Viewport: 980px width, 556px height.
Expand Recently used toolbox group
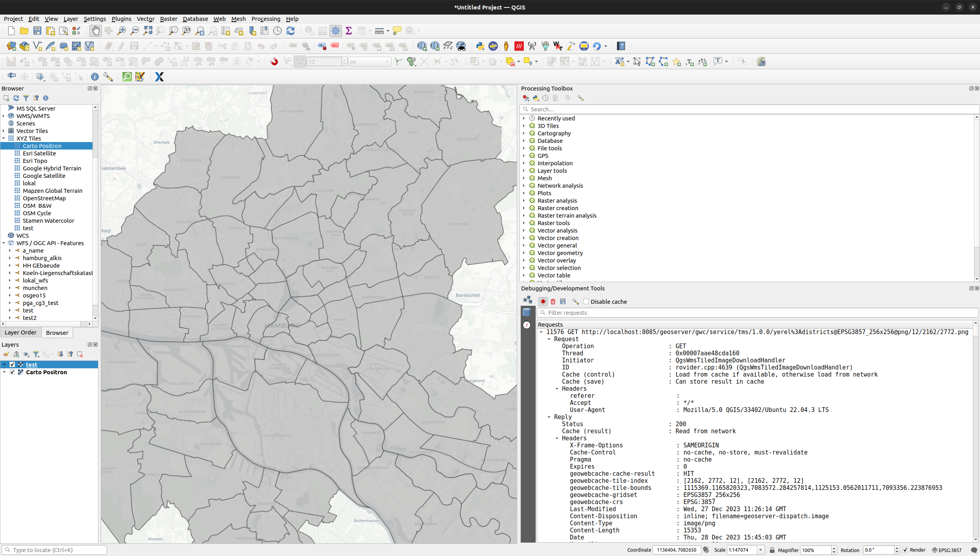(524, 118)
